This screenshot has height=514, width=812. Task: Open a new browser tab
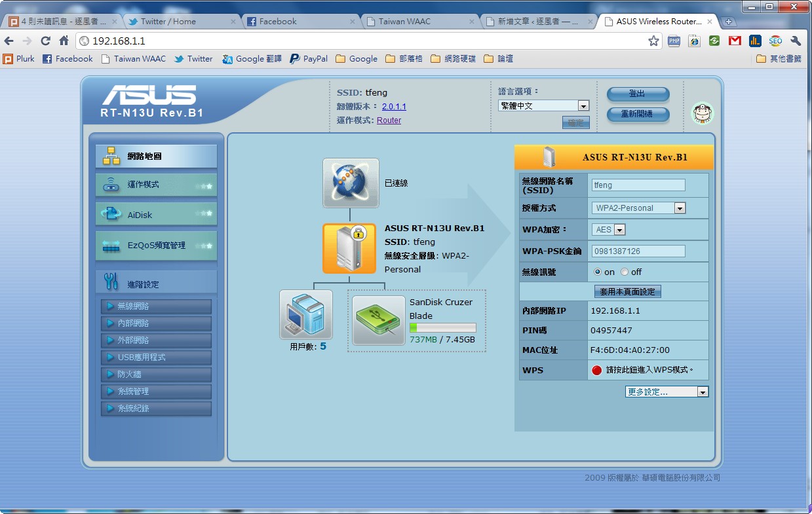click(x=728, y=22)
